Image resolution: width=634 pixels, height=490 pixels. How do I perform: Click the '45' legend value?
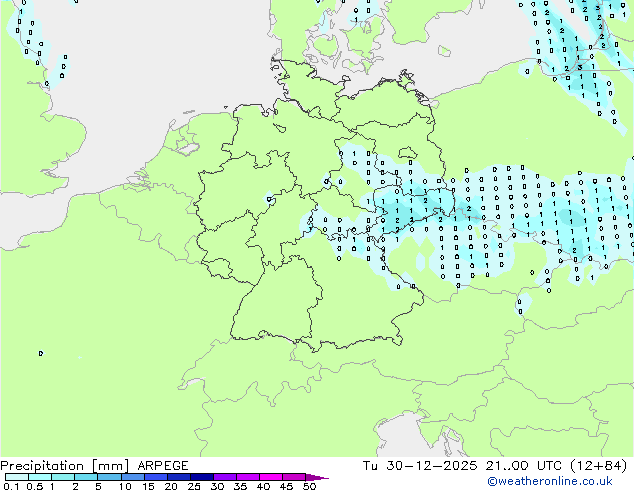click(286, 486)
